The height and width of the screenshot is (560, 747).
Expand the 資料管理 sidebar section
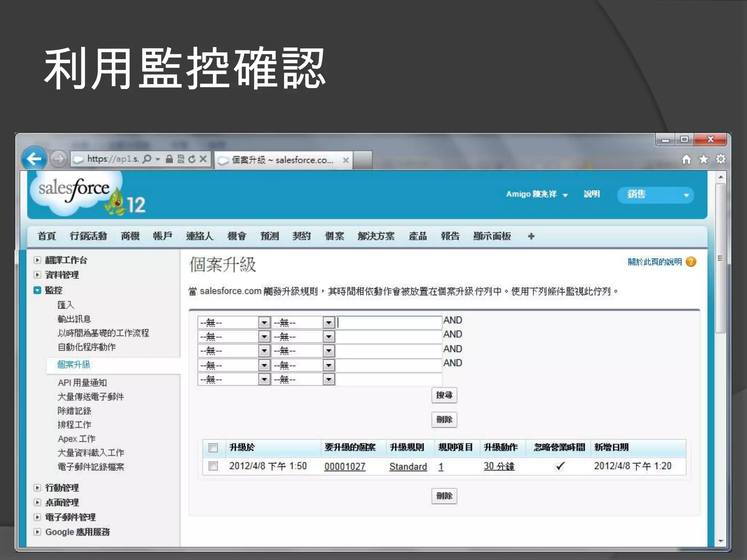[x=37, y=275]
